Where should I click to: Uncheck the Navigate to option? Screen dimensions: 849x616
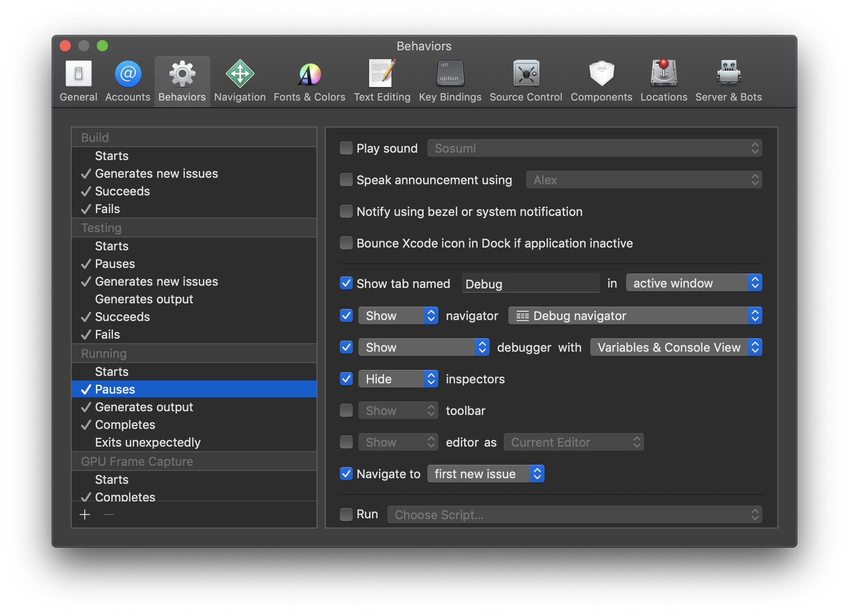[346, 474]
